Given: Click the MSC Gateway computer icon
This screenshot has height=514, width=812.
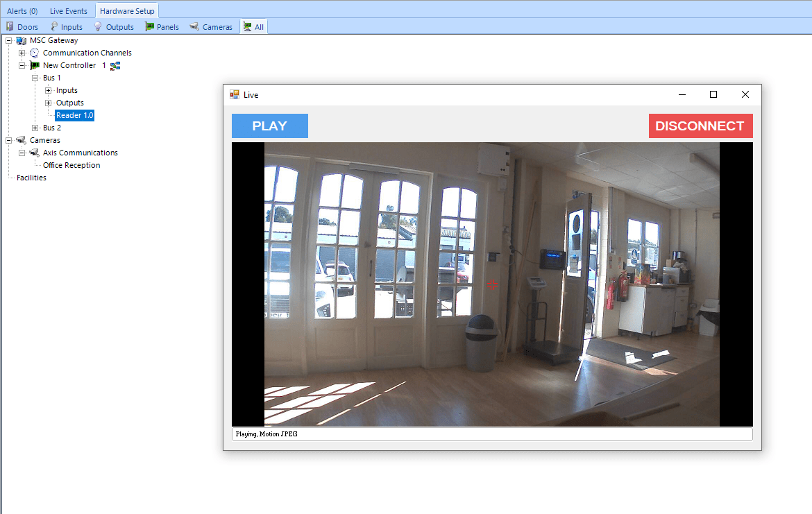Looking at the screenshot, I should click(22, 40).
